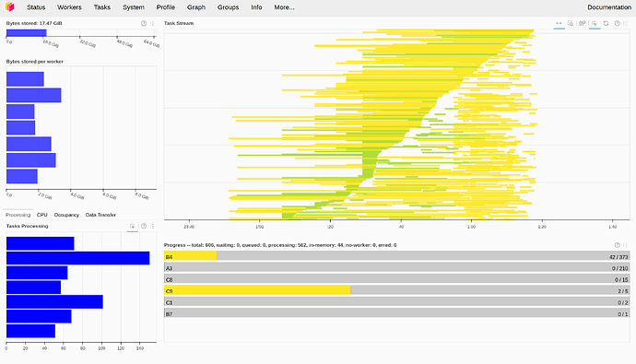Click the total Bytes stored bar

point(27,33)
